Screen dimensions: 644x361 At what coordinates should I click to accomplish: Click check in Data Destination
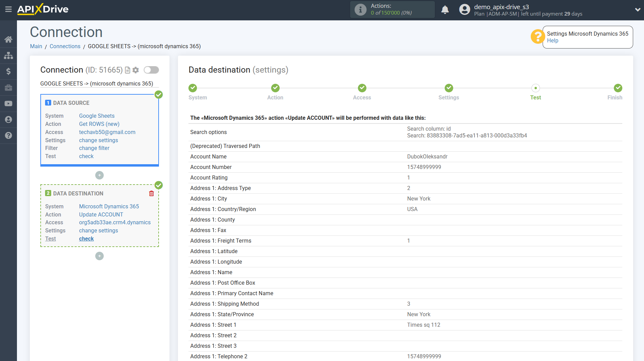tap(86, 239)
